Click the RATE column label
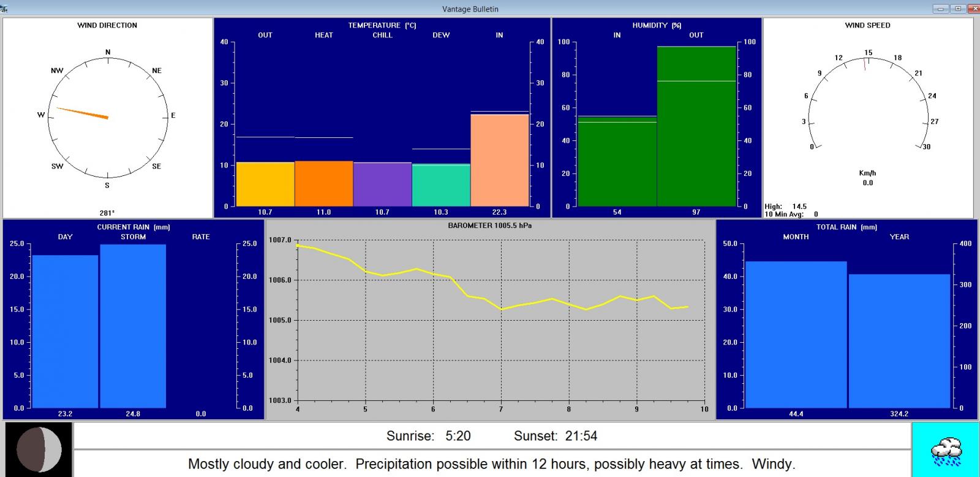The width and height of the screenshot is (980, 477). tap(201, 237)
